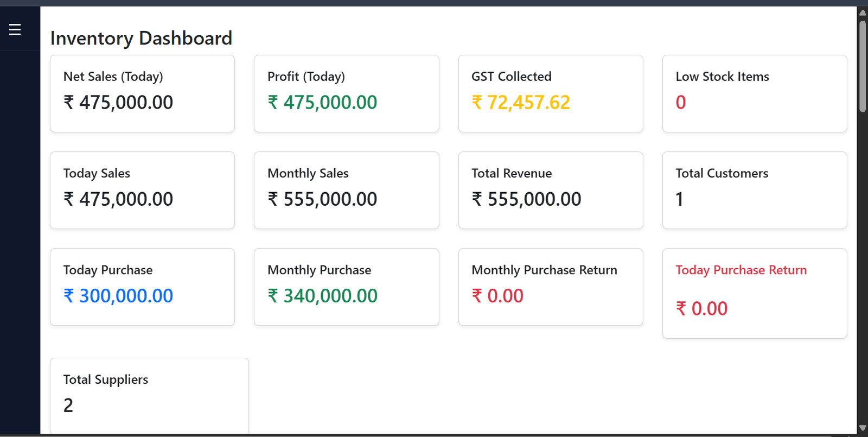
Task: Click the scrollbar up arrow
Action: click(863, 12)
